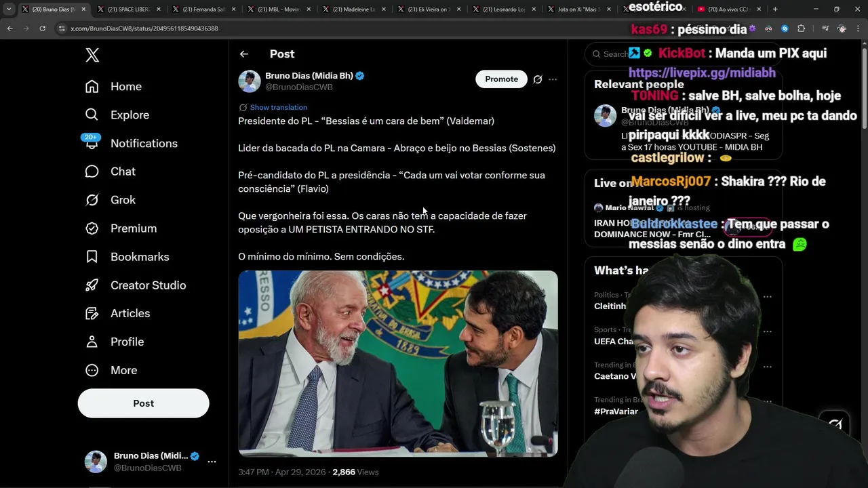Open more options for Caetano V trend
The height and width of the screenshot is (488, 868).
768,367
